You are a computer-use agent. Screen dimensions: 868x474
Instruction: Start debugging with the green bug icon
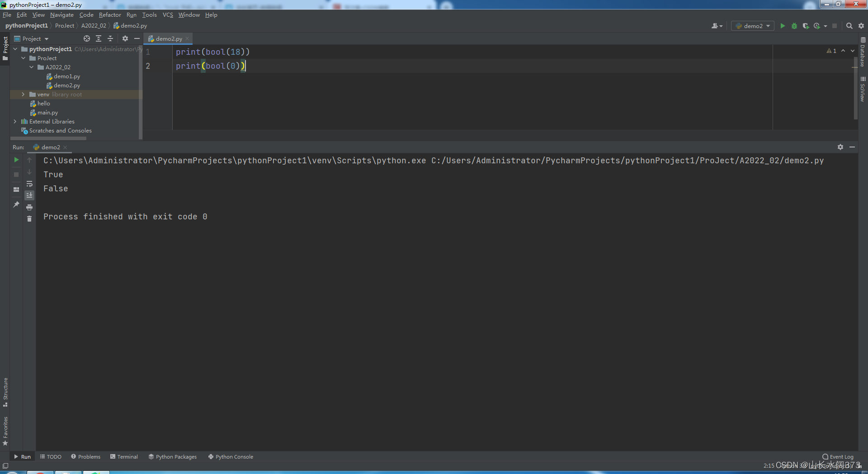[x=794, y=26]
